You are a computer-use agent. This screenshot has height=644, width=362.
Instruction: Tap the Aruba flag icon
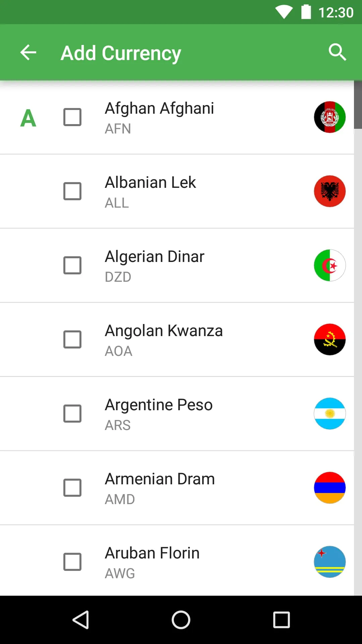[x=329, y=562]
